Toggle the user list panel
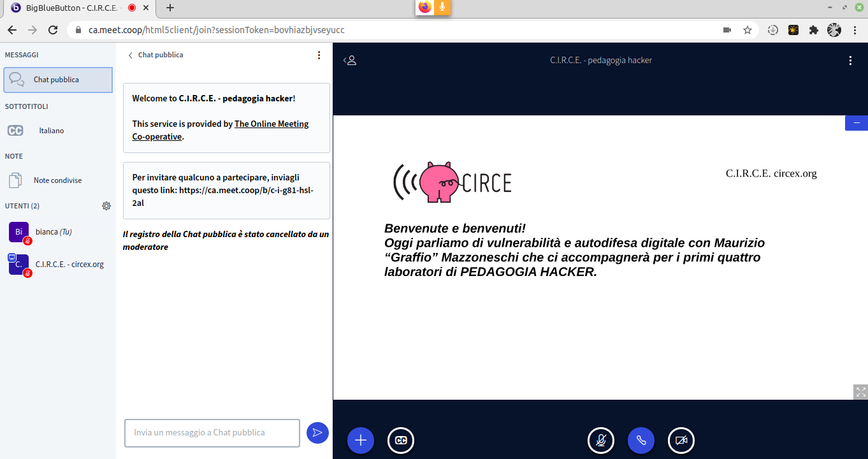868x459 pixels. tap(350, 61)
